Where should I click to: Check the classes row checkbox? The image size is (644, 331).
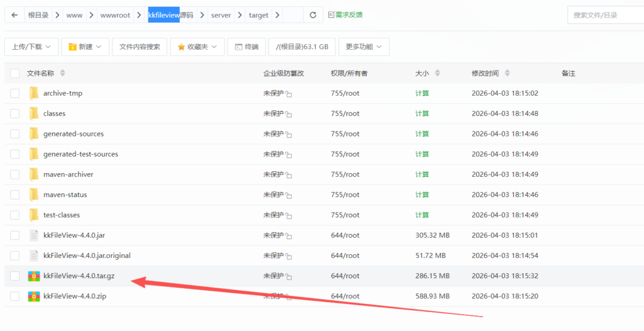(x=15, y=113)
